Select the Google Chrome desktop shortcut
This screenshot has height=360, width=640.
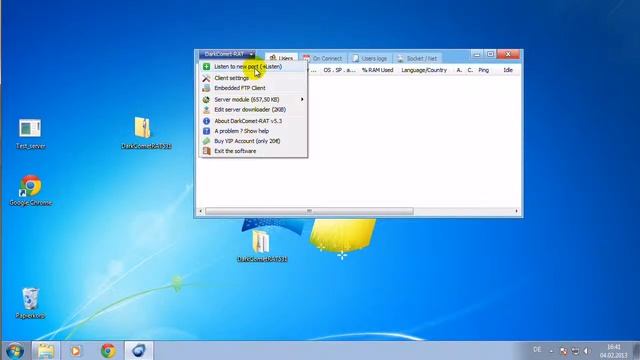point(31,190)
